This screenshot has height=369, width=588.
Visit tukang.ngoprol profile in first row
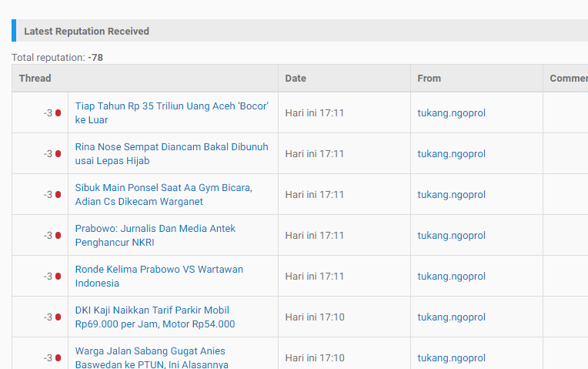(x=452, y=113)
